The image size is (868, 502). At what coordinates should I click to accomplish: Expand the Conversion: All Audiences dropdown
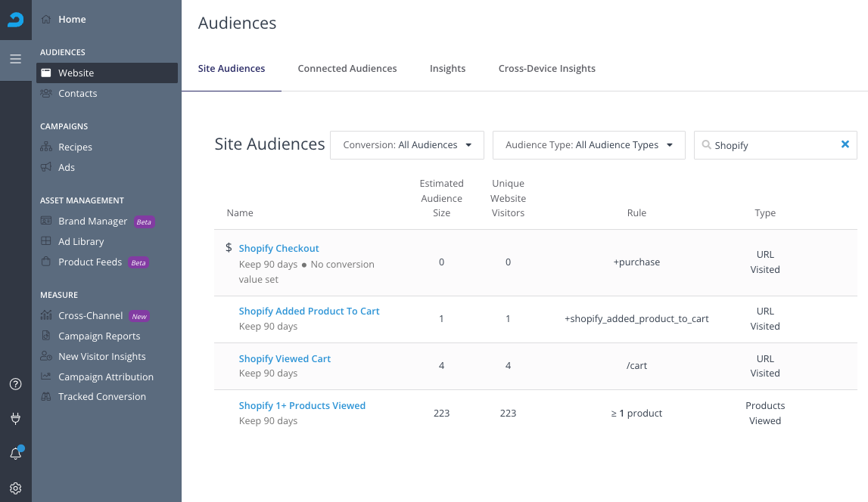[x=407, y=145]
